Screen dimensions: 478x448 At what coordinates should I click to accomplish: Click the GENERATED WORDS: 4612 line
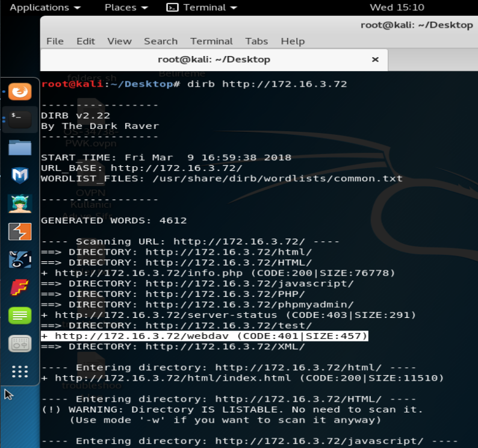tap(114, 220)
